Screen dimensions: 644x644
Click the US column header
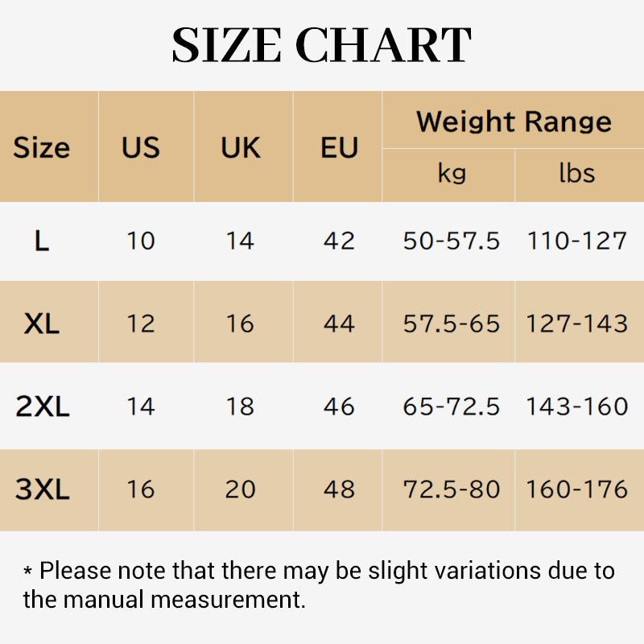point(141,147)
